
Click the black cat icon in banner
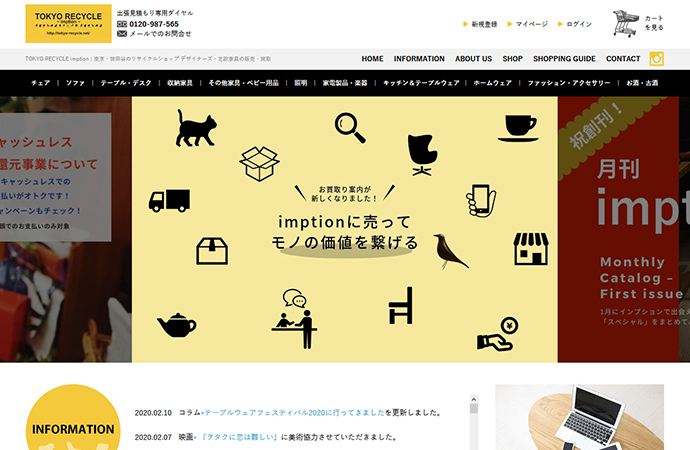click(196, 128)
